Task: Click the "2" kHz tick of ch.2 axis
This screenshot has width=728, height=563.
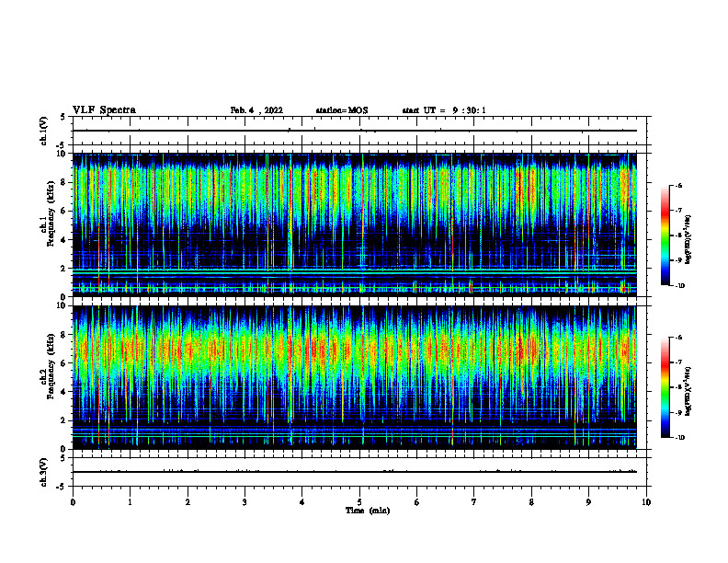Action: 64,420
